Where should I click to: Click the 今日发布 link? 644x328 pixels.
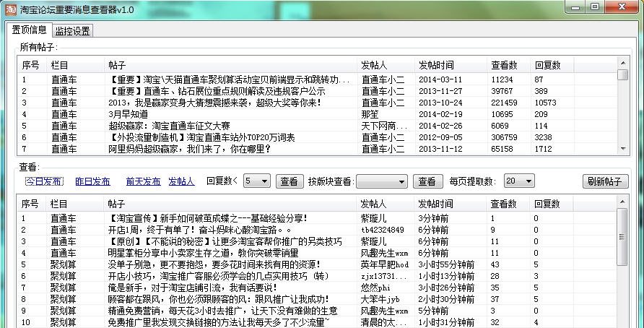(x=44, y=181)
